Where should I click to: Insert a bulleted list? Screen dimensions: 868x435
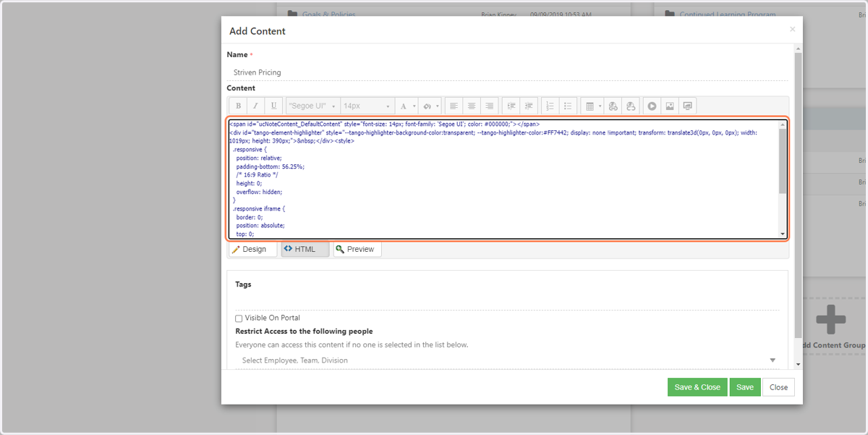tap(569, 106)
